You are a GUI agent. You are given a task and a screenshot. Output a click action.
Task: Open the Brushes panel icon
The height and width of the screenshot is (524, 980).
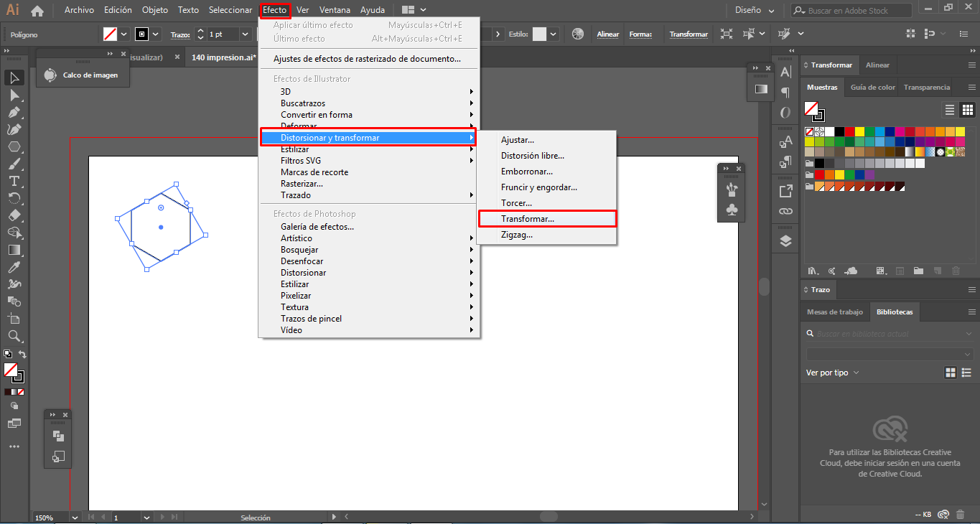point(732,190)
